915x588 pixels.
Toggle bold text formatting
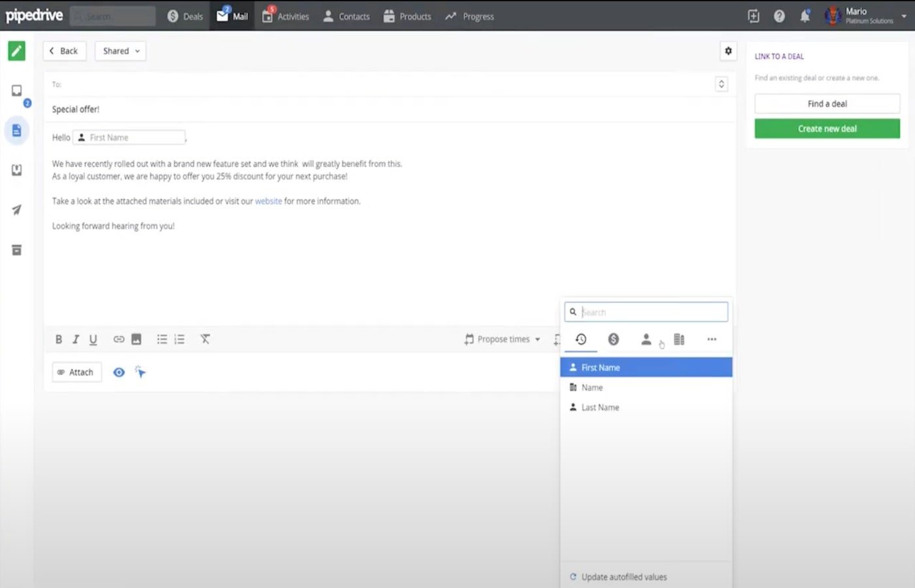[x=59, y=339]
